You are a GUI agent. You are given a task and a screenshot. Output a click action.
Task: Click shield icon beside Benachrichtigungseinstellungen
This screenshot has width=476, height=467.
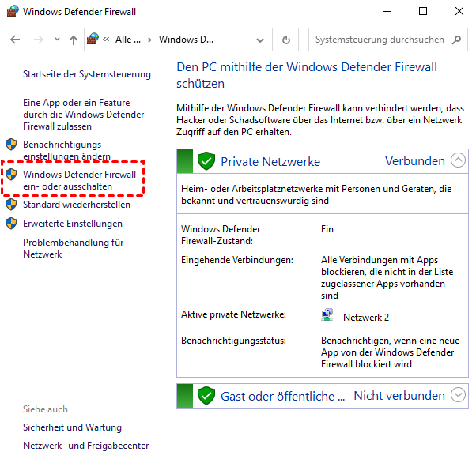[11, 145]
